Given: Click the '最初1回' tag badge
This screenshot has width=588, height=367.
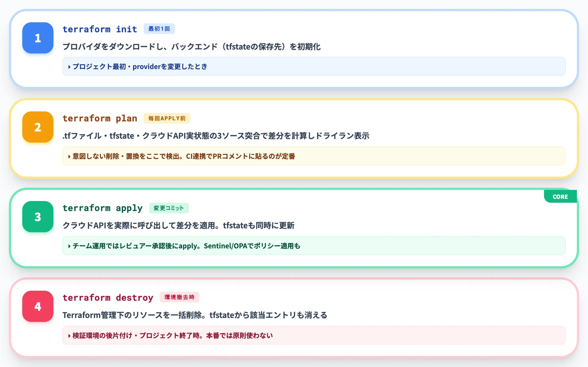Looking at the screenshot, I should pos(159,29).
